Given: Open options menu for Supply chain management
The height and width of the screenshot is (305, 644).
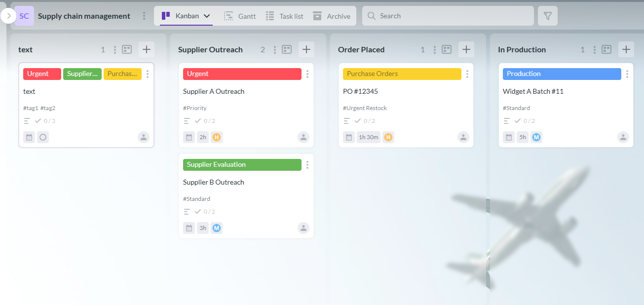Looking at the screenshot, I should [x=144, y=16].
